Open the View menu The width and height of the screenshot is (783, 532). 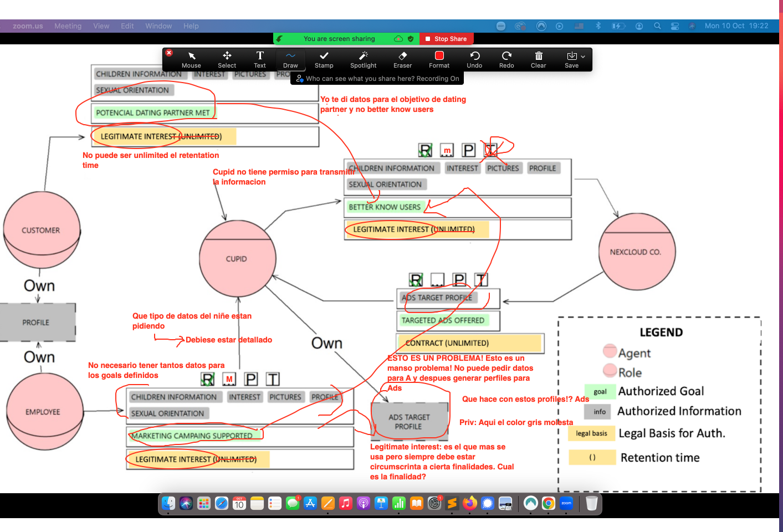(101, 26)
